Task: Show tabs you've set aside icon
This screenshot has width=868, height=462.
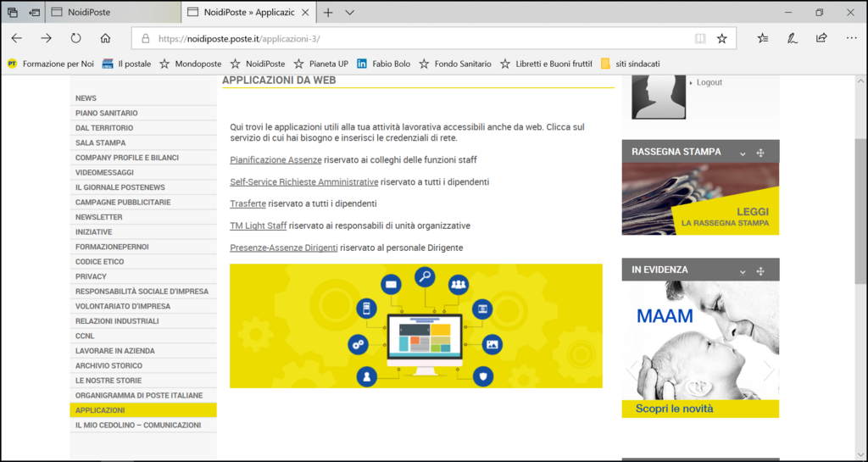Action: 13,12
